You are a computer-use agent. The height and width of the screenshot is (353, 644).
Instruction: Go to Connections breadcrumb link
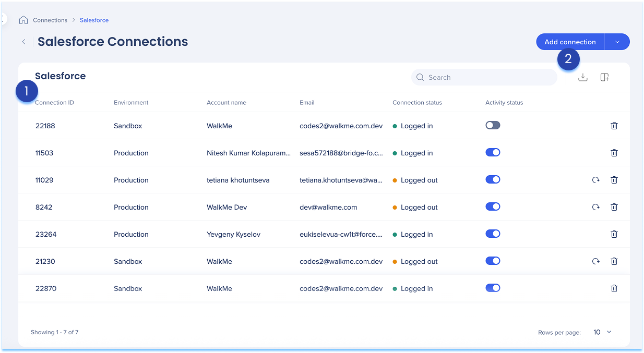coord(50,20)
